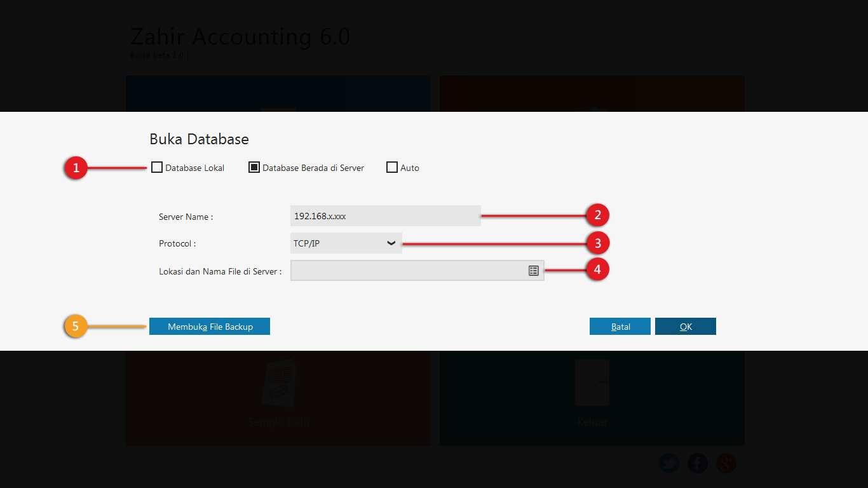This screenshot has height=488, width=868.
Task: Open the Facebook icon in background window
Action: [x=697, y=463]
